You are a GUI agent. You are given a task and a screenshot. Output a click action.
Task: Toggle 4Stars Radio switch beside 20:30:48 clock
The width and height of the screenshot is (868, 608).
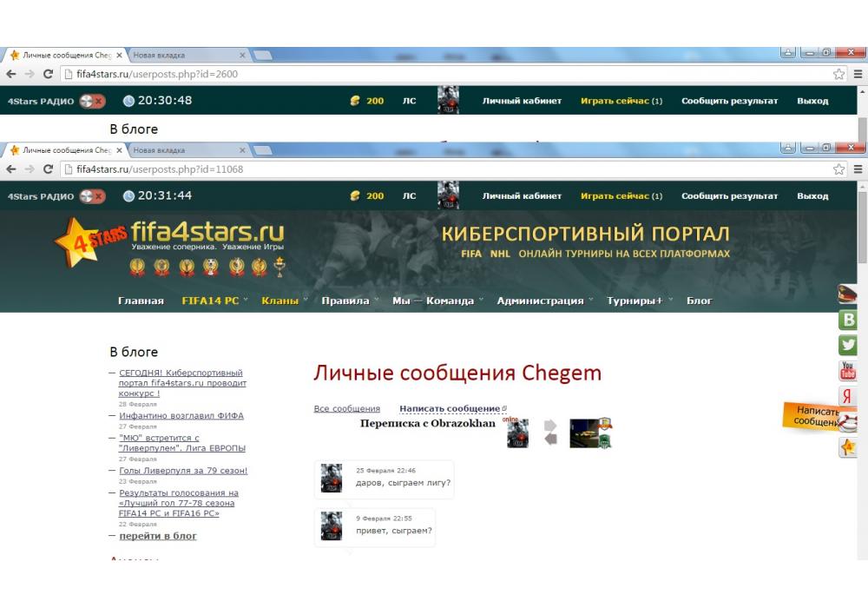92,101
